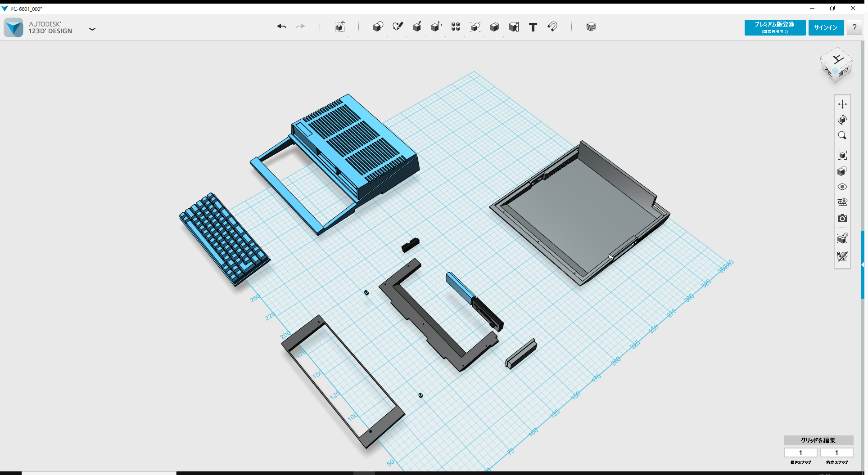Select the Construct tool
This screenshot has width=868, height=475.
(417, 27)
